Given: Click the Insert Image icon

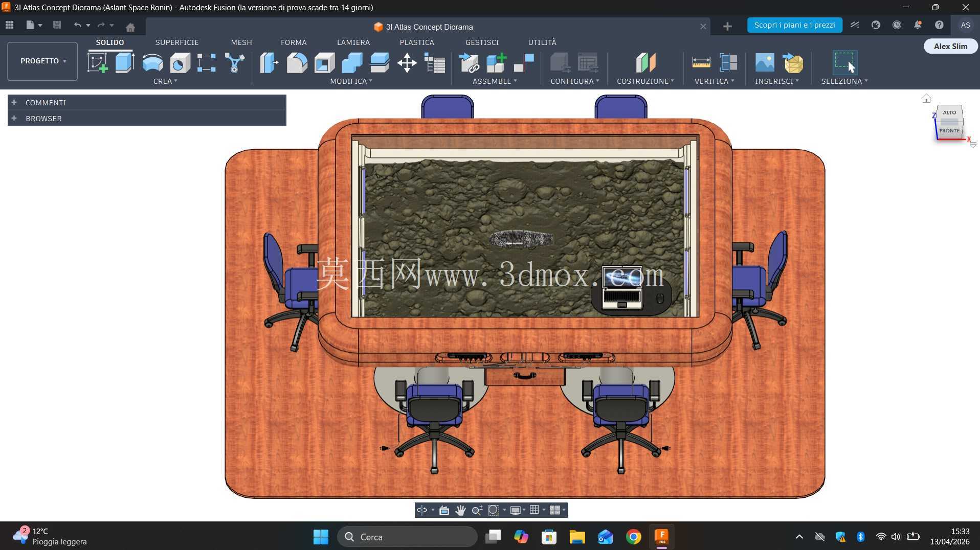Looking at the screenshot, I should point(765,63).
